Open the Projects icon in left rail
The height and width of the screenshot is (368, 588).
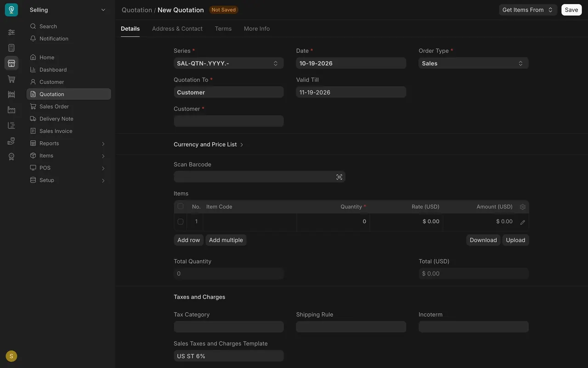tap(11, 125)
